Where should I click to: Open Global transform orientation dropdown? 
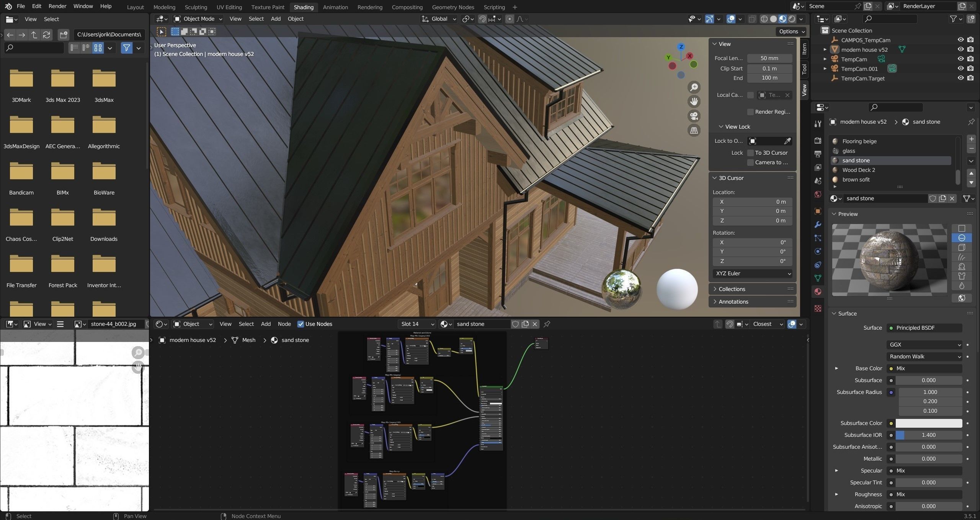(439, 19)
